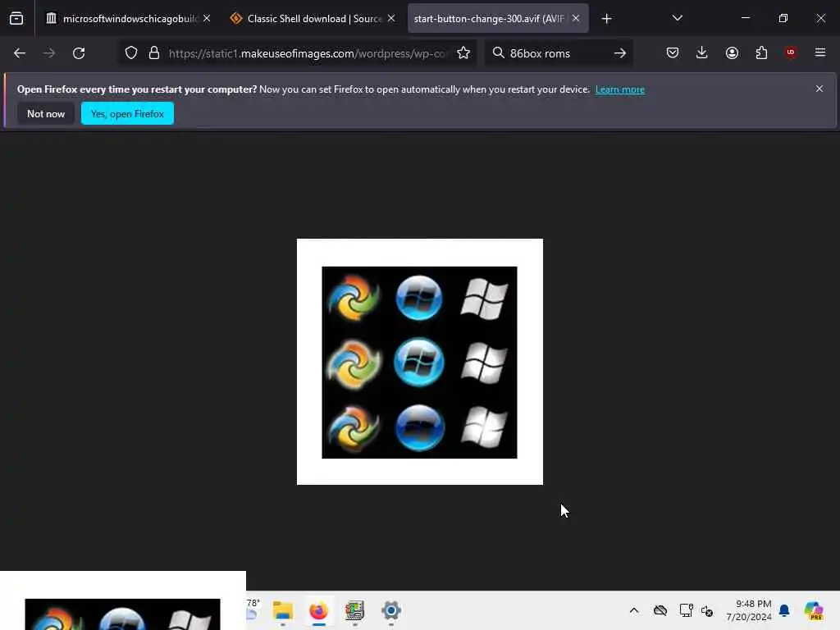Close the microsoftwindowschicagobuild tab
This screenshot has width=840, height=630.
pyautogui.click(x=207, y=18)
